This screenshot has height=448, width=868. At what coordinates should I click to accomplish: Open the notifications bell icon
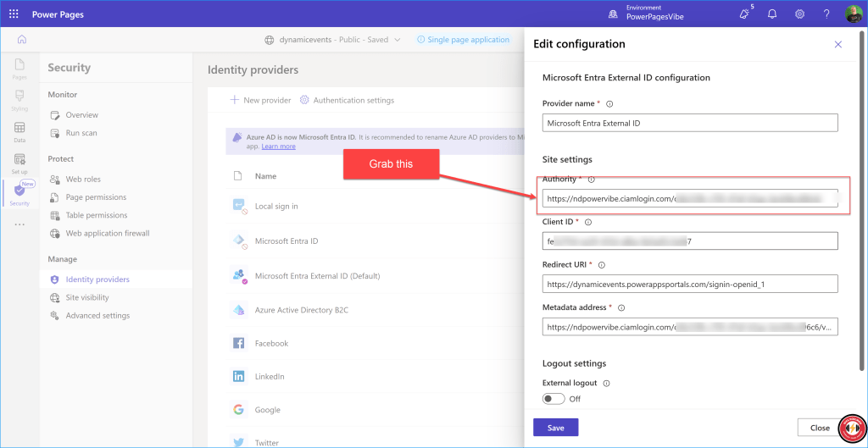tap(771, 14)
